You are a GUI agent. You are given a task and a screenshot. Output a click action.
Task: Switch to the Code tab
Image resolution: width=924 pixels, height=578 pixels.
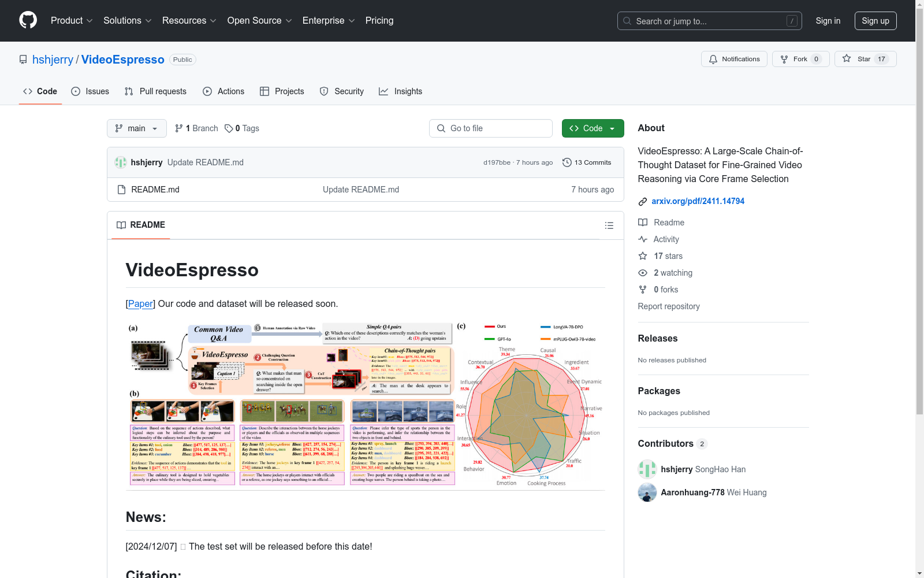click(x=40, y=91)
